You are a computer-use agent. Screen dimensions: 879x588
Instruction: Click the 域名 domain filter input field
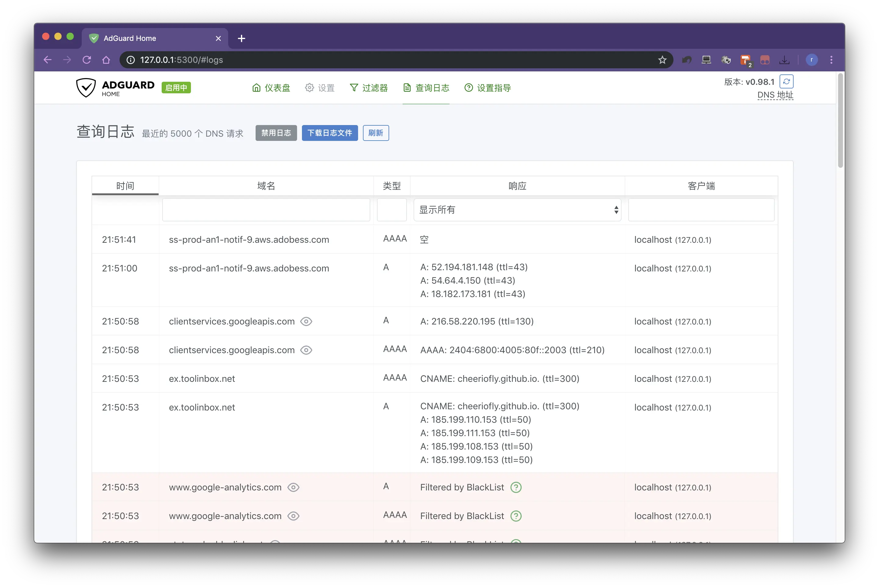coord(266,210)
